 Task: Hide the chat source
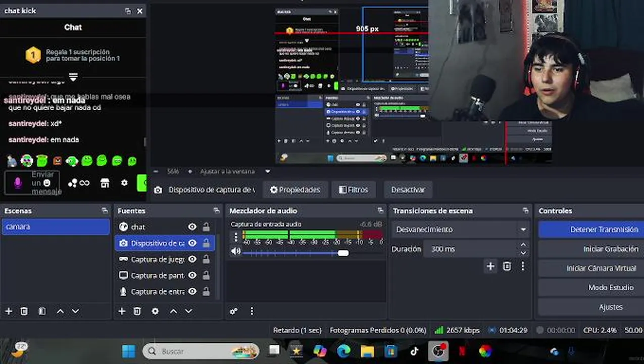(x=192, y=227)
